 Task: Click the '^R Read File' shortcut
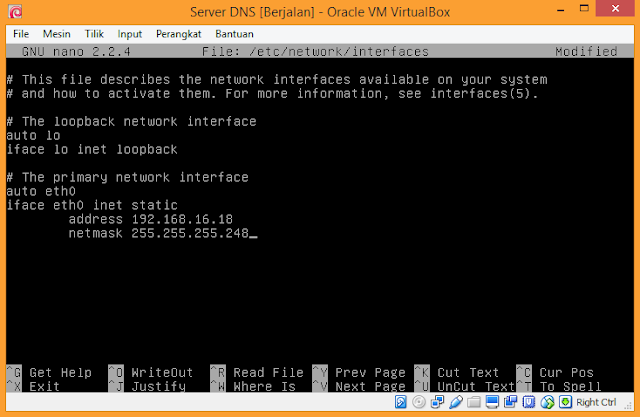[257, 372]
